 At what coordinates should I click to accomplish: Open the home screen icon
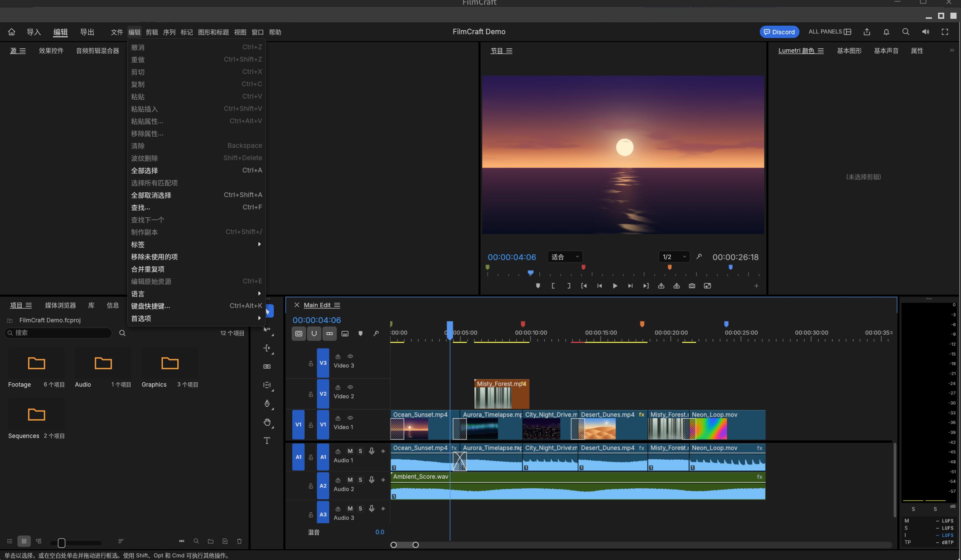click(12, 32)
